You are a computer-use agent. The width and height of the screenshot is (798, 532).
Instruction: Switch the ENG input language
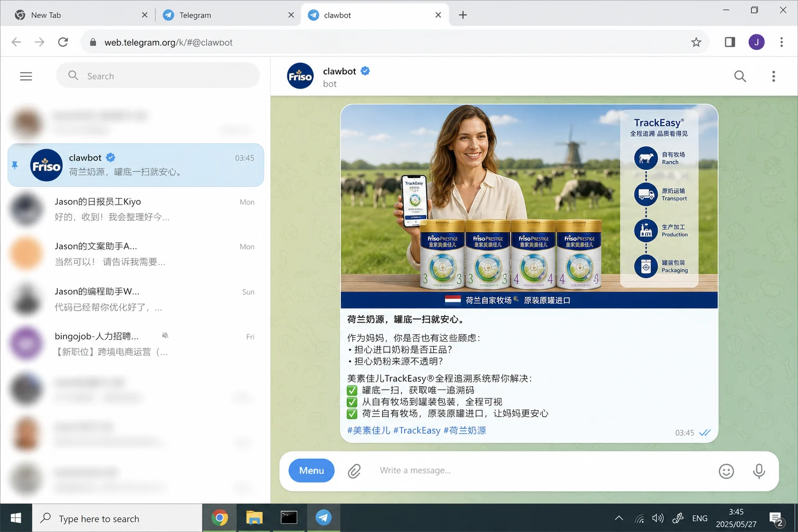click(700, 518)
